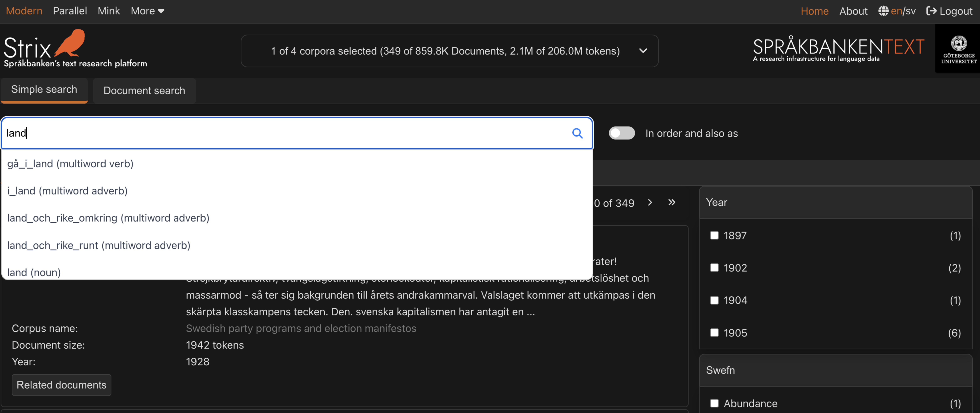Click the 1905 count (6)
Image resolution: width=980 pixels, height=413 pixels.
[x=954, y=333]
